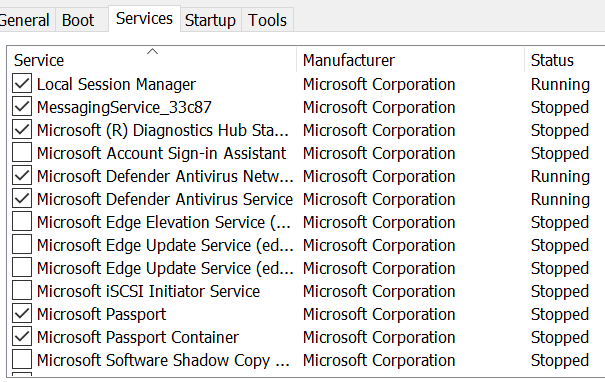Click Stopped status of Account Sign-in Assistant

560,153
